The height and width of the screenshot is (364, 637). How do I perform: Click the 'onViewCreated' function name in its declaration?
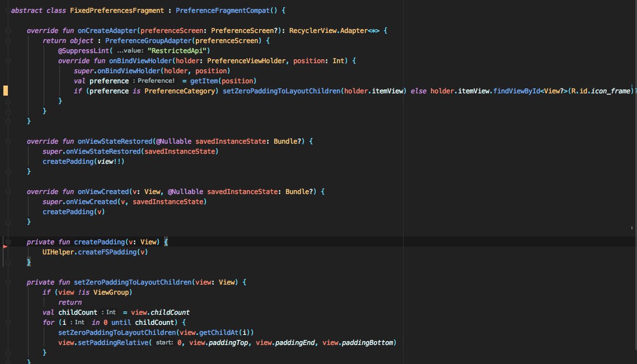103,192
